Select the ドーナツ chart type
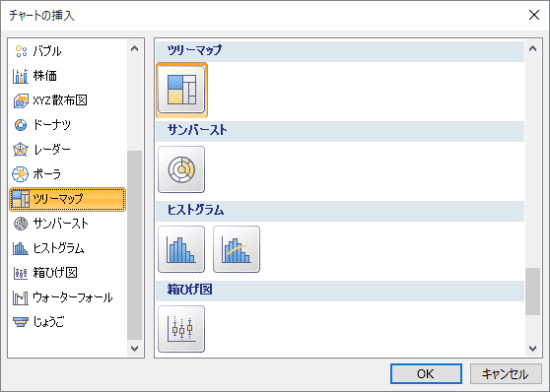The height and width of the screenshot is (392, 550). point(67,125)
